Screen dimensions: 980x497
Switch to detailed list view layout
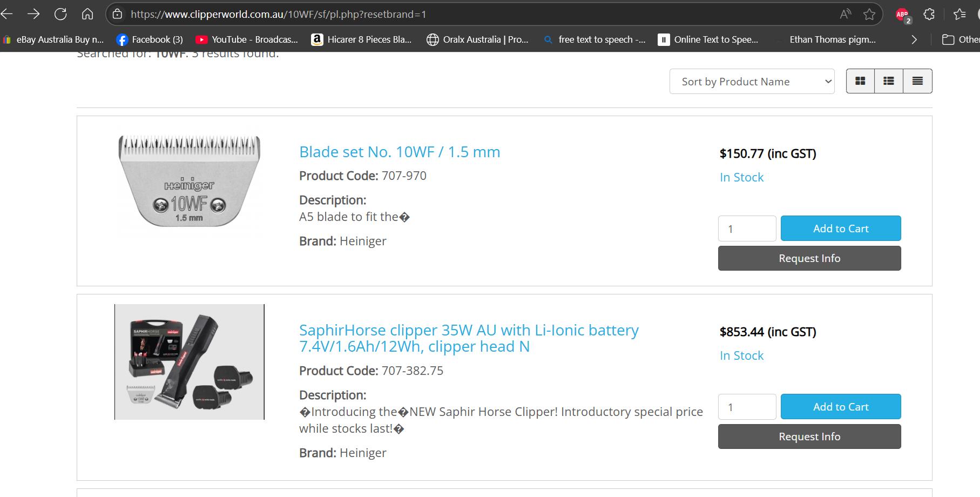click(x=889, y=81)
